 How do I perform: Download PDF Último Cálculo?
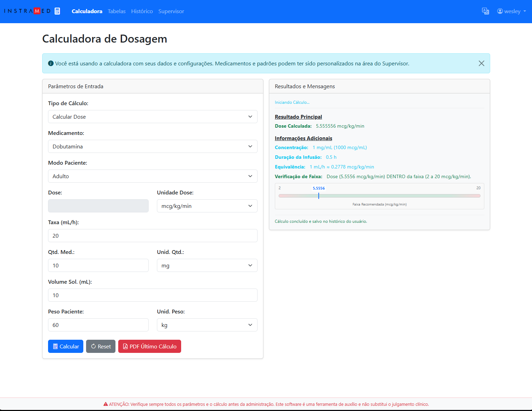[x=149, y=346]
